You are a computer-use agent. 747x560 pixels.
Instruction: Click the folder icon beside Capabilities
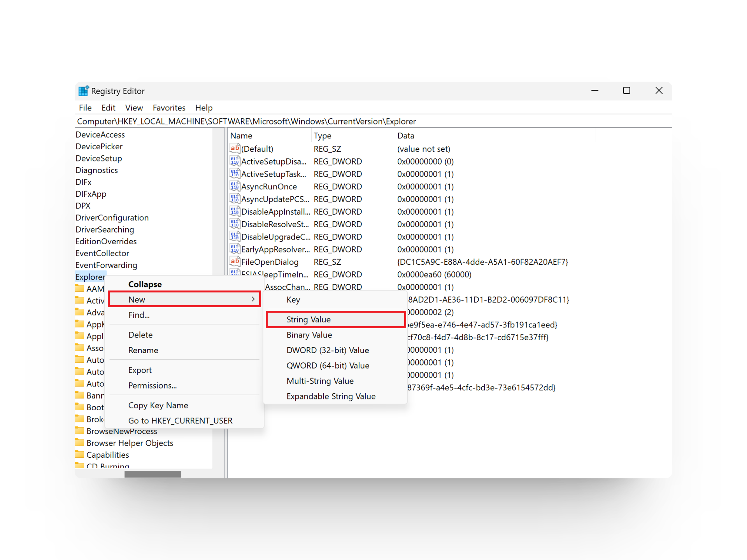click(x=80, y=455)
